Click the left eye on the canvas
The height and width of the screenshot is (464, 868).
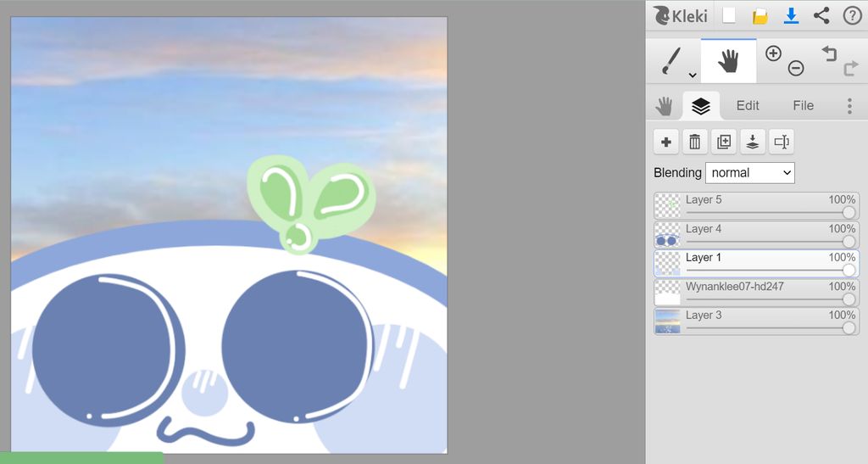click(x=108, y=350)
